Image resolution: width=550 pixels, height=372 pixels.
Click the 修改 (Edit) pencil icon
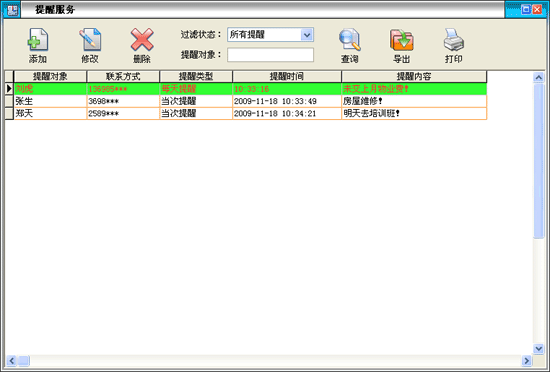[90, 40]
